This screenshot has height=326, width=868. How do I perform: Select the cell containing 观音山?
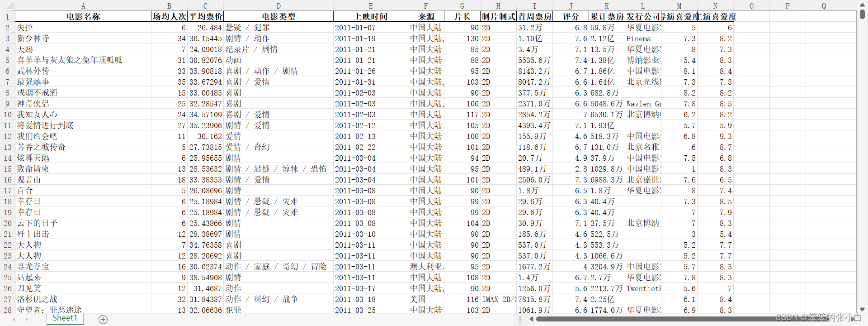click(x=83, y=180)
